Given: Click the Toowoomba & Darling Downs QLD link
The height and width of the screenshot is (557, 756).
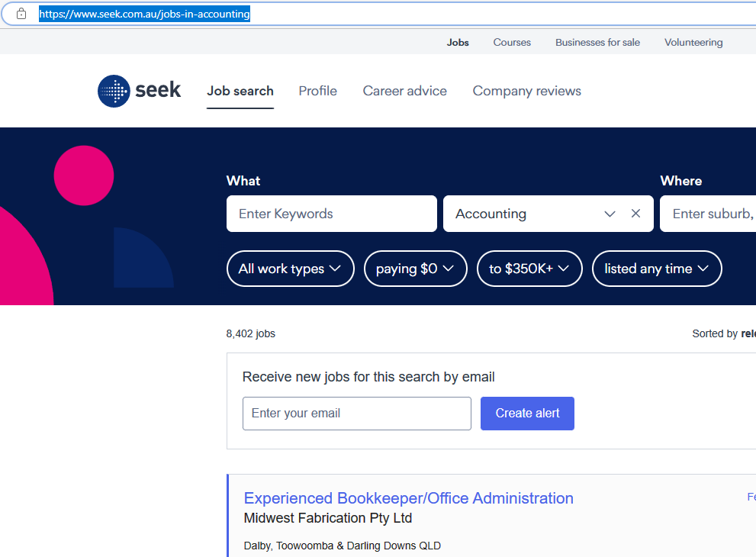Looking at the screenshot, I should click(x=359, y=546).
